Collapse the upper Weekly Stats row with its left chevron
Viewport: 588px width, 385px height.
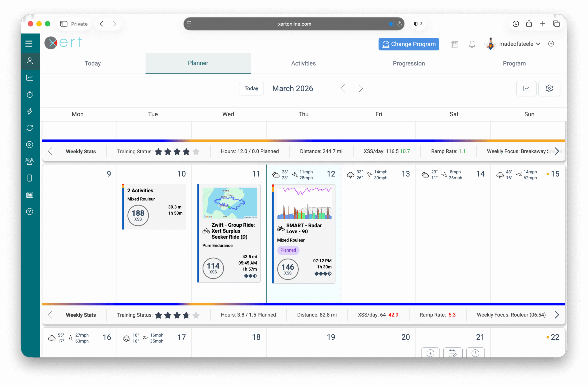(50, 151)
